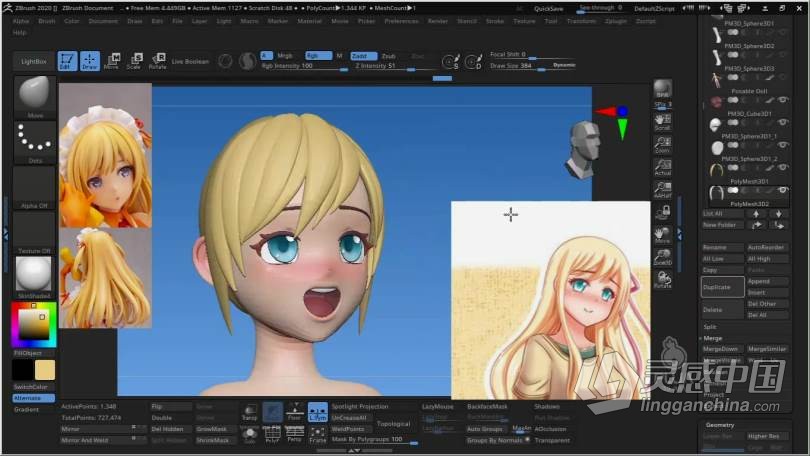Click the Delete subtool button
The image size is (810, 456).
[723, 310]
